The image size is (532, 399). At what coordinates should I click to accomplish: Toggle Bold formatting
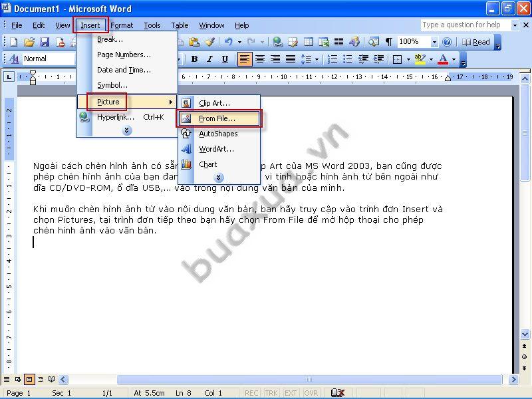[x=194, y=59]
